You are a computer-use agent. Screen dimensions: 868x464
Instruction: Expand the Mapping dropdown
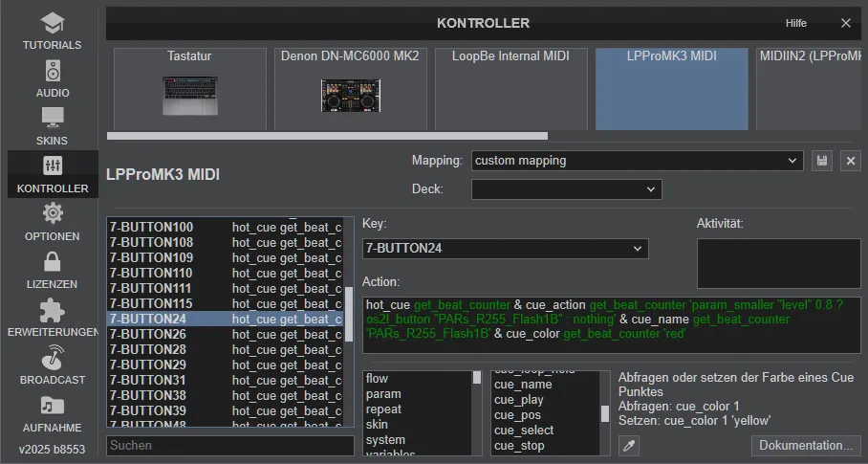pyautogui.click(x=638, y=161)
